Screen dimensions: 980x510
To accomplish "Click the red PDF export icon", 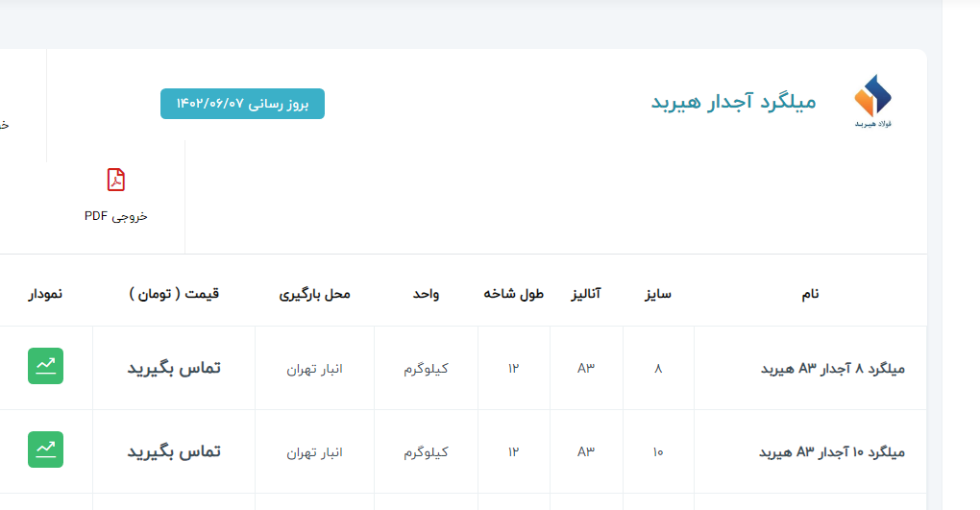I will [x=116, y=181].
